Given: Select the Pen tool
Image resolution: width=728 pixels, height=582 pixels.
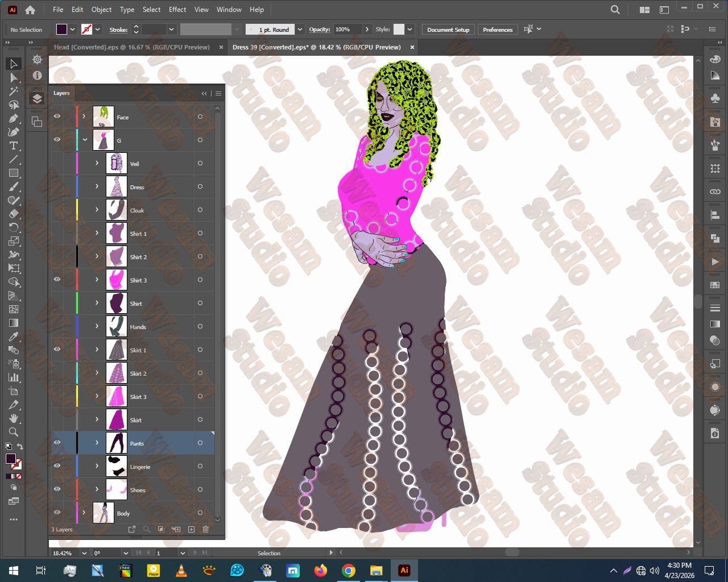Looking at the screenshot, I should point(14,118).
